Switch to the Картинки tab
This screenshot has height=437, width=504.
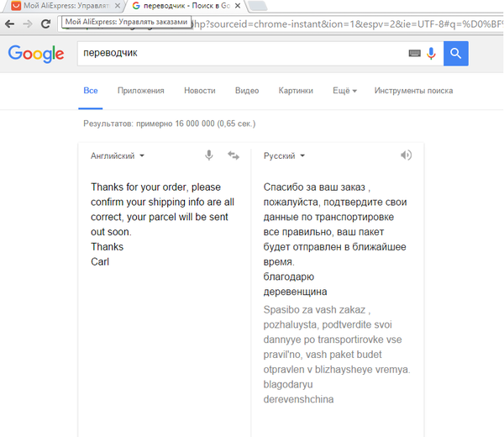pyautogui.click(x=296, y=91)
